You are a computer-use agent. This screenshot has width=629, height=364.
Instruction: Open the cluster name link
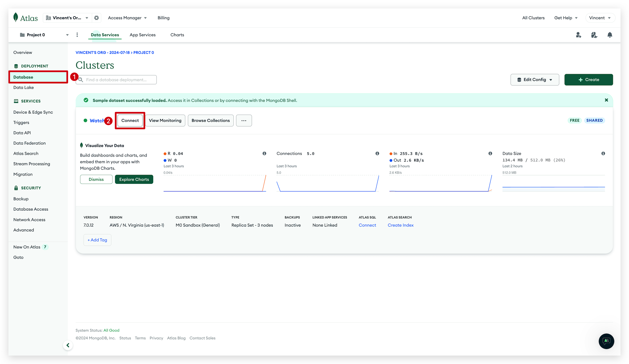pos(97,121)
